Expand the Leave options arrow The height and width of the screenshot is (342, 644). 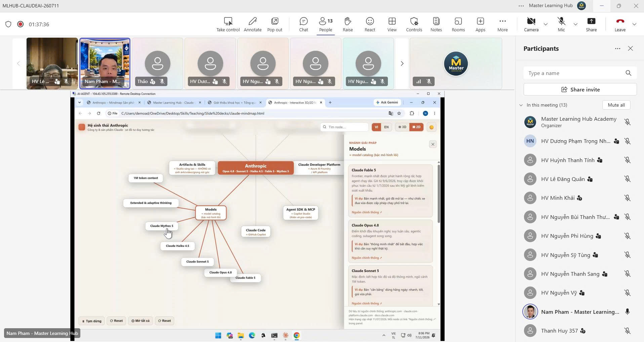pyautogui.click(x=634, y=24)
